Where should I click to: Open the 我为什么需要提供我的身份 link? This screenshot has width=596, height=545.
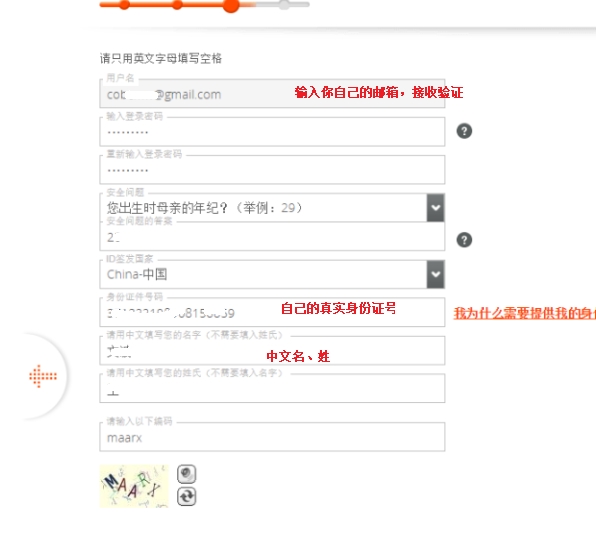pos(525,313)
